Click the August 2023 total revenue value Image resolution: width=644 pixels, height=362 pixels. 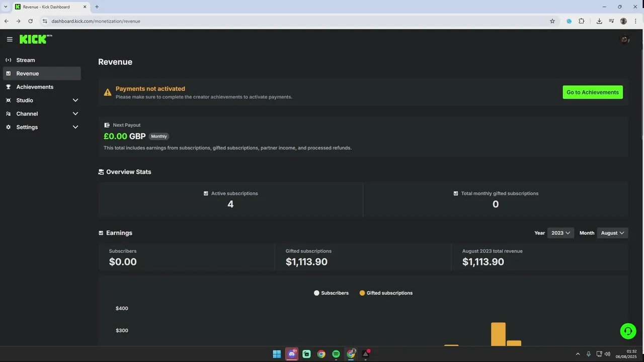tap(483, 262)
